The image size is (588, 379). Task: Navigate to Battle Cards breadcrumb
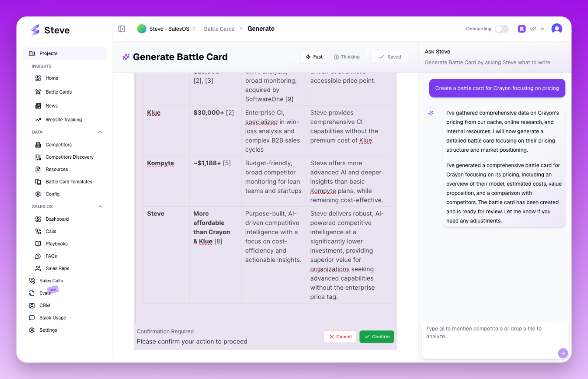(x=219, y=29)
